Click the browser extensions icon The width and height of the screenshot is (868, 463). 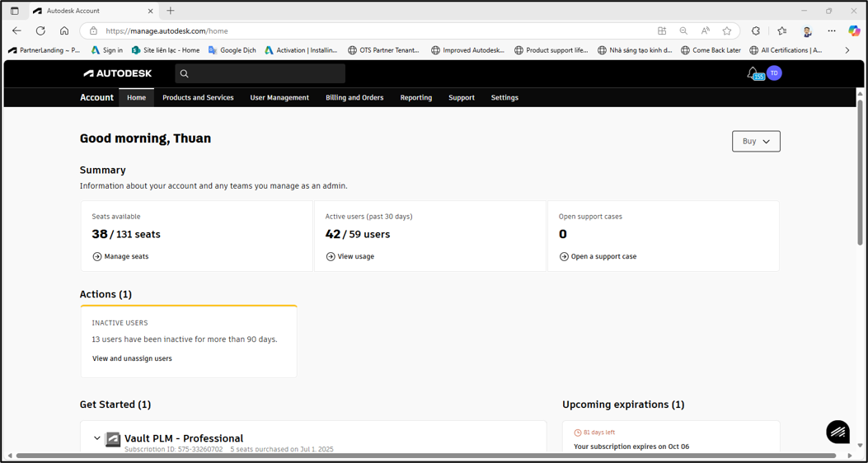click(x=756, y=31)
